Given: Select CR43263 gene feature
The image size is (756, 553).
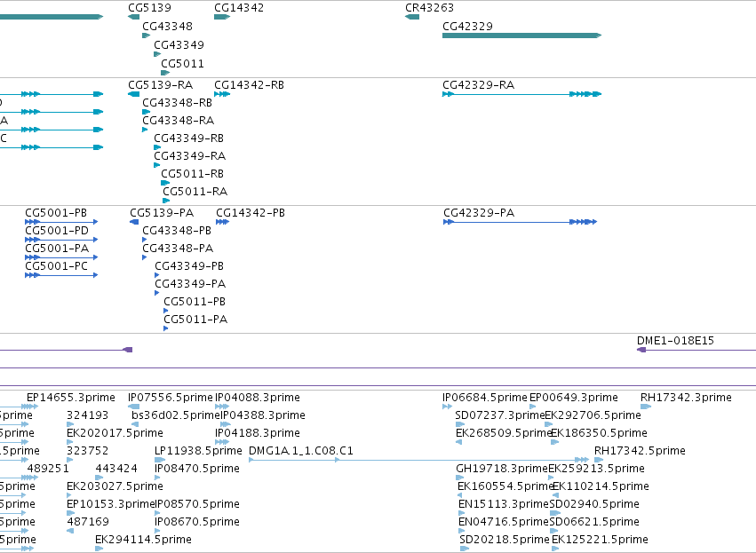Looking at the screenshot, I should point(411,17).
